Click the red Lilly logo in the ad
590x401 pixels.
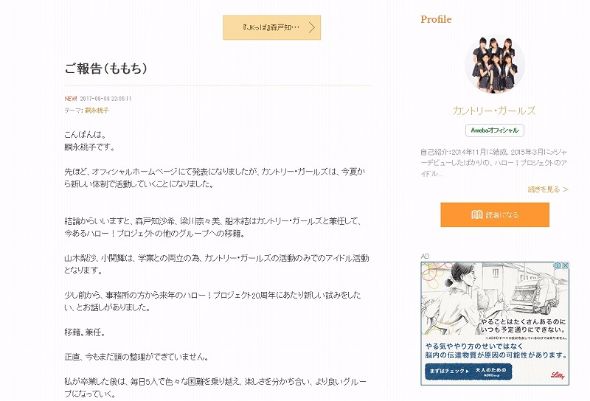[x=558, y=375]
